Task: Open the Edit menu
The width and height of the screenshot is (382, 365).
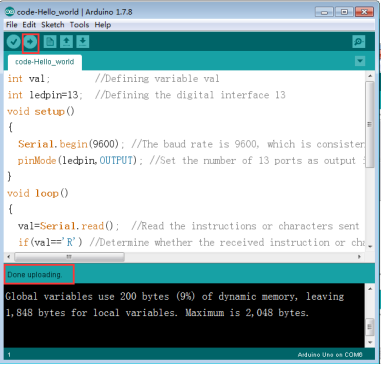Action: [x=29, y=25]
